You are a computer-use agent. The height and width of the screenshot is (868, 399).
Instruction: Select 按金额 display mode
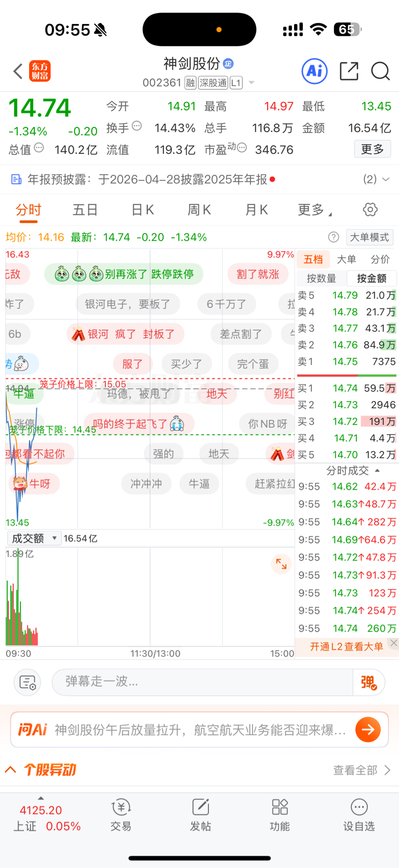pyautogui.click(x=371, y=278)
